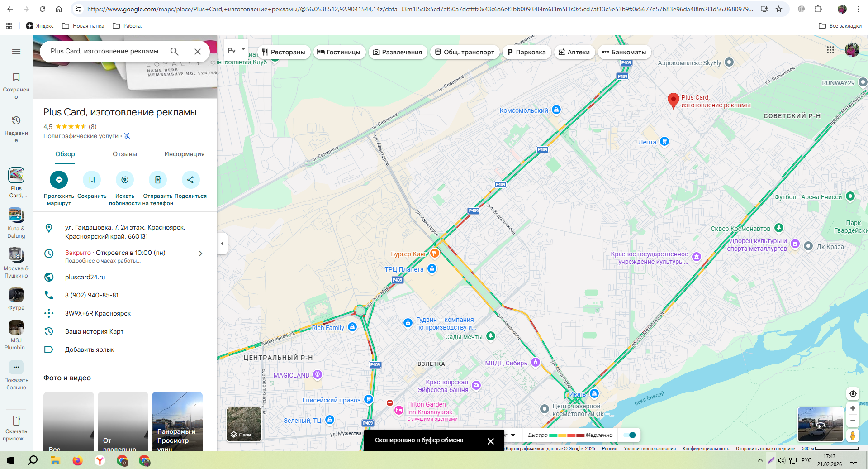Click the red Plus Card map pin
The image size is (868, 469).
(674, 100)
